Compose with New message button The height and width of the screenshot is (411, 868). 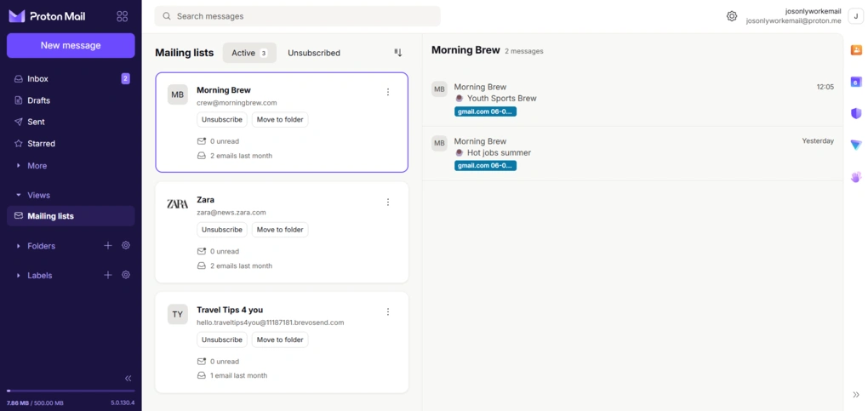(x=71, y=45)
